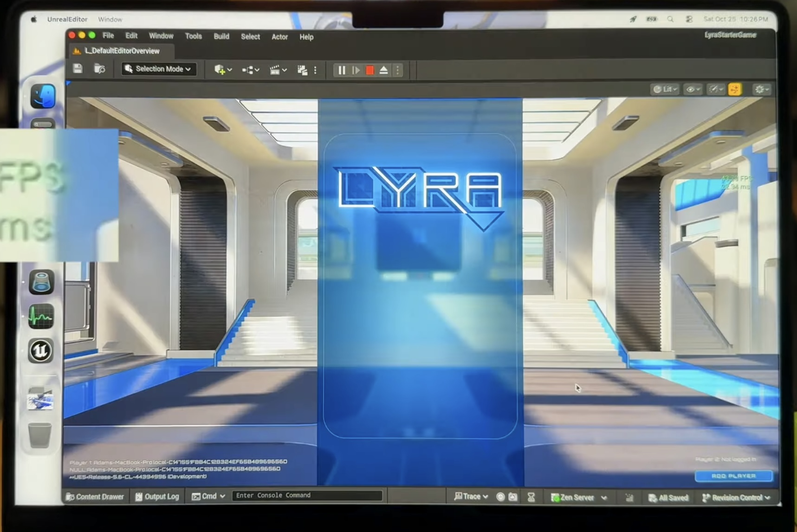The width and height of the screenshot is (797, 532).
Task: Open the Lit view mode dropdown
Action: [x=665, y=89]
